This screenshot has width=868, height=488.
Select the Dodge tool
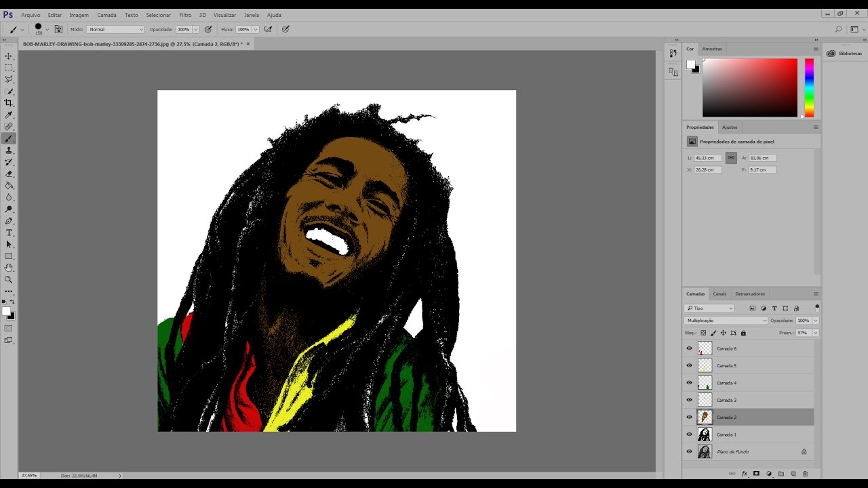9,209
